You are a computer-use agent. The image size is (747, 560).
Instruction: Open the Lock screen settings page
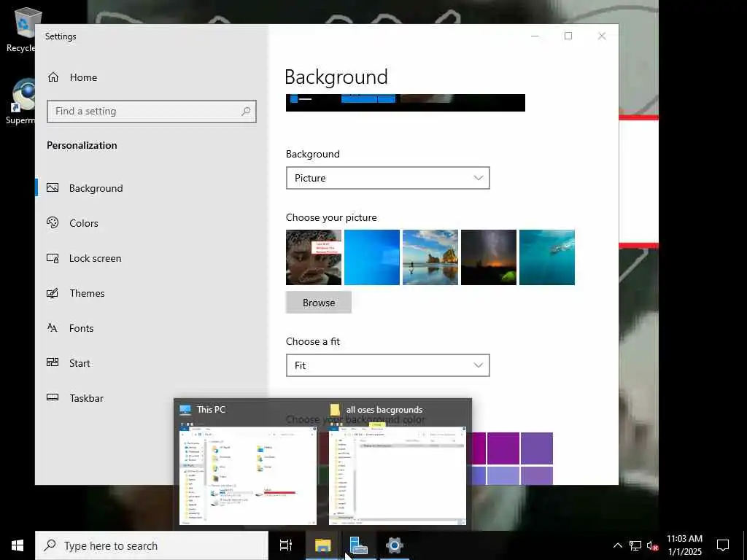(96, 258)
